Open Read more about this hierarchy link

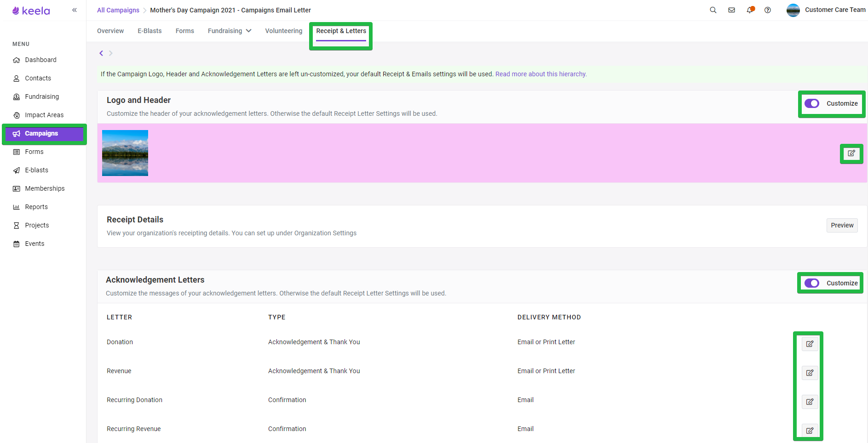coord(541,74)
